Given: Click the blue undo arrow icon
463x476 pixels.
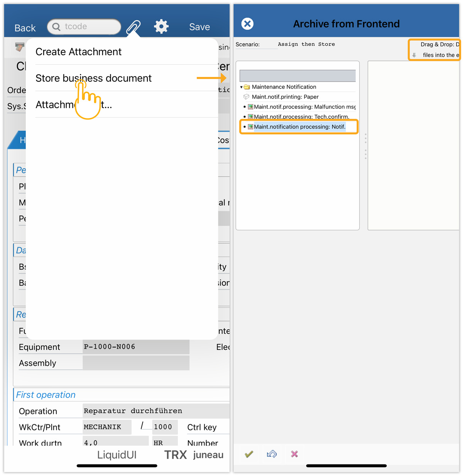Looking at the screenshot, I should (x=272, y=454).
